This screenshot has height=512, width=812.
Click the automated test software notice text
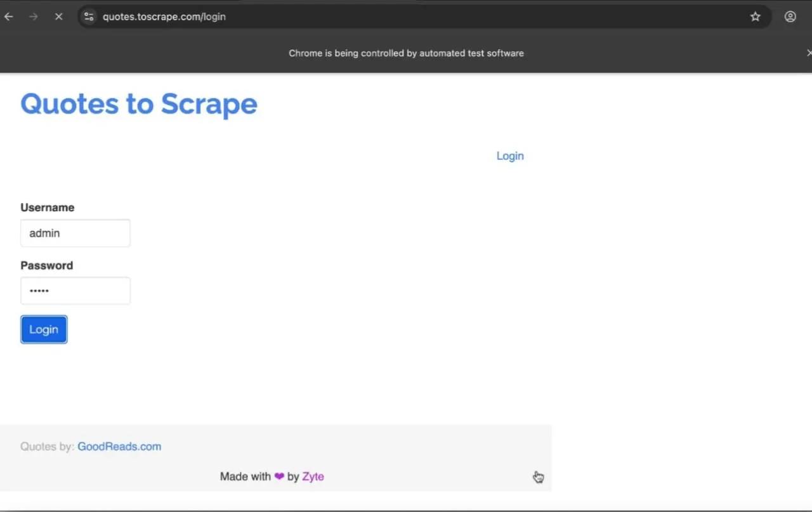coord(406,53)
